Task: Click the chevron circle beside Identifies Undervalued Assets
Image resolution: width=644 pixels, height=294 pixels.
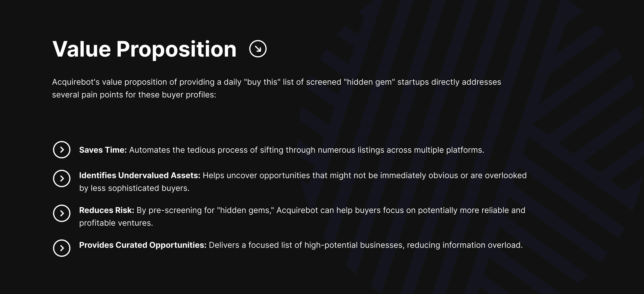Action: pos(62,178)
